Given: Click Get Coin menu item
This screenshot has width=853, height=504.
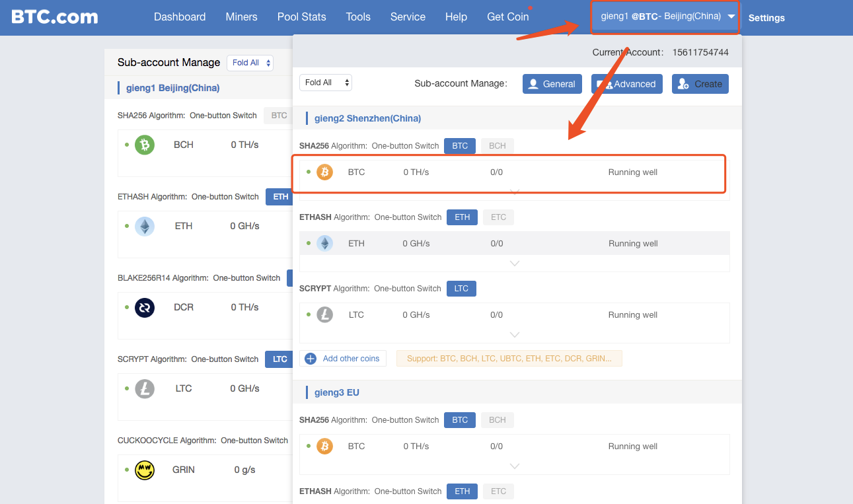Looking at the screenshot, I should pyautogui.click(x=507, y=17).
